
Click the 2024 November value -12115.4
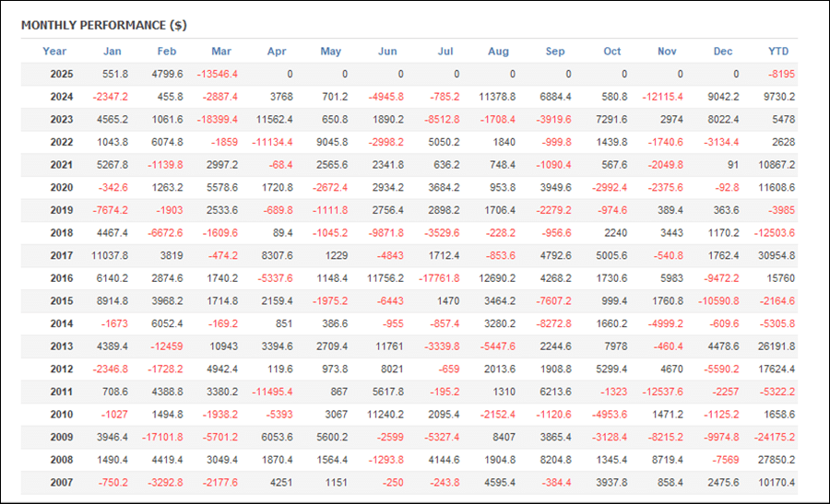662,97
